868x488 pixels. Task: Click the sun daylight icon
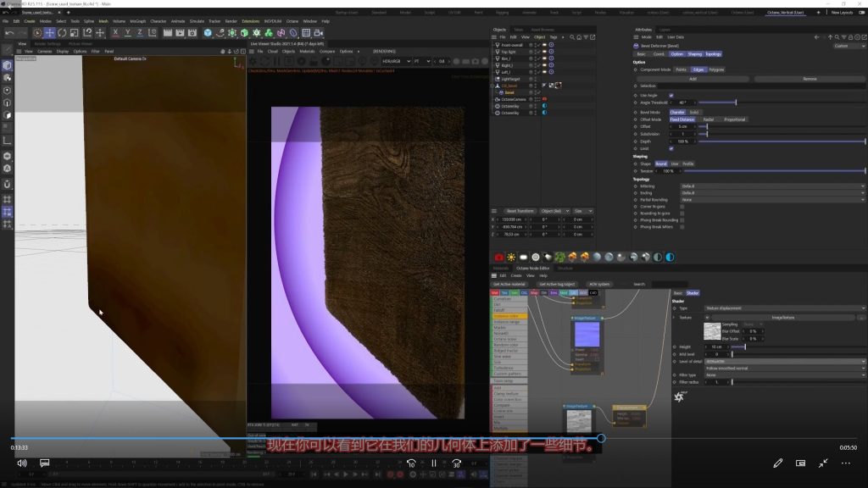pyautogui.click(x=511, y=258)
